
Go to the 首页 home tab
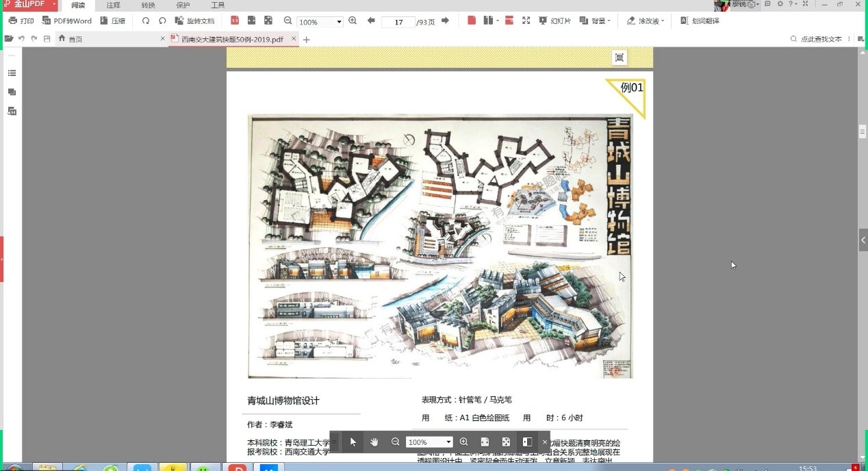[71, 39]
